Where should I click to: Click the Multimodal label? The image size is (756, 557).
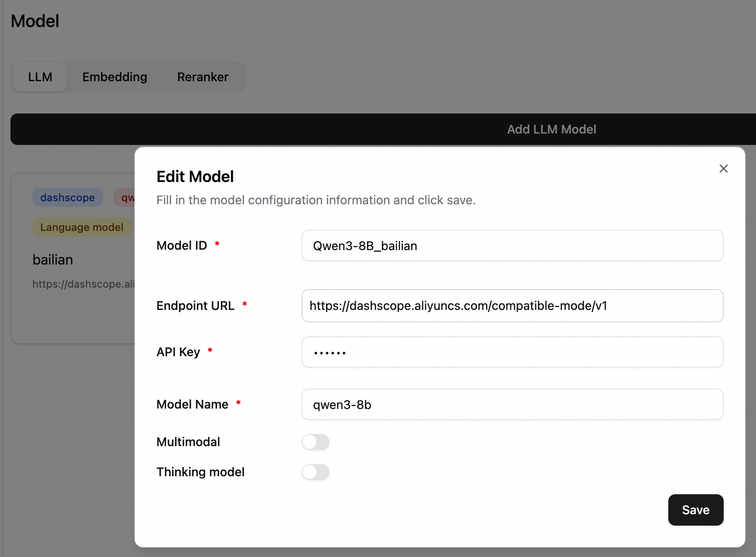pos(188,442)
